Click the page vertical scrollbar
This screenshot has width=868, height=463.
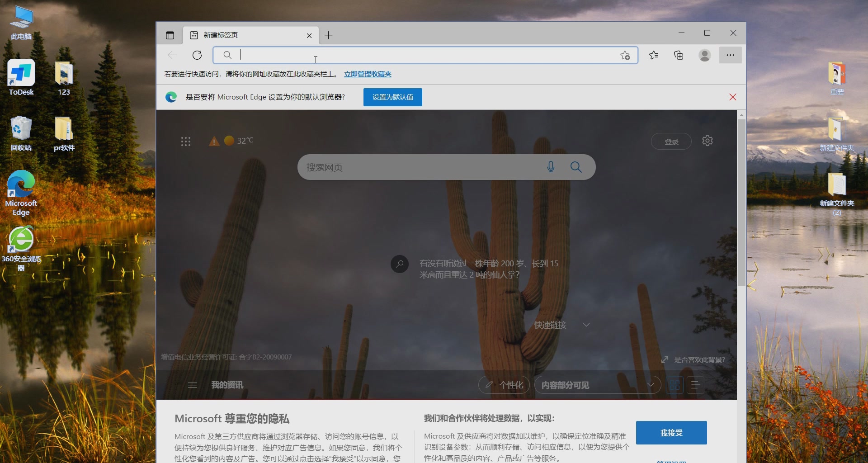[x=741, y=203]
